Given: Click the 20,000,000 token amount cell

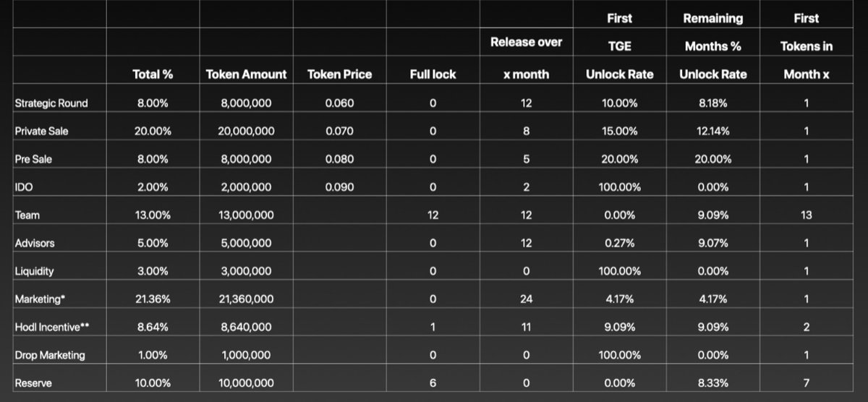Looking at the screenshot, I should click(x=246, y=132).
